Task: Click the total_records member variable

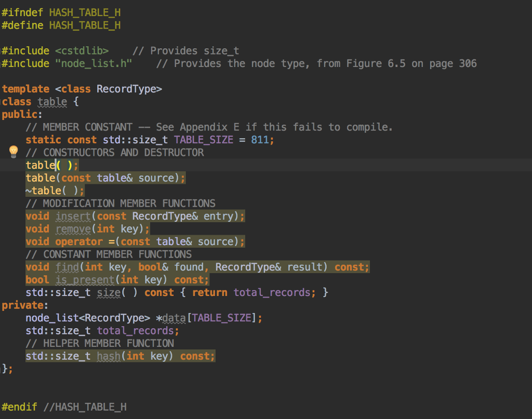Action: 135,330
